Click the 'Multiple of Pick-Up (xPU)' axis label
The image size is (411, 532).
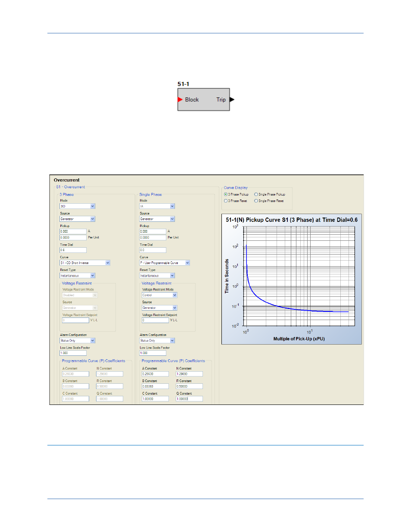[x=299, y=339]
